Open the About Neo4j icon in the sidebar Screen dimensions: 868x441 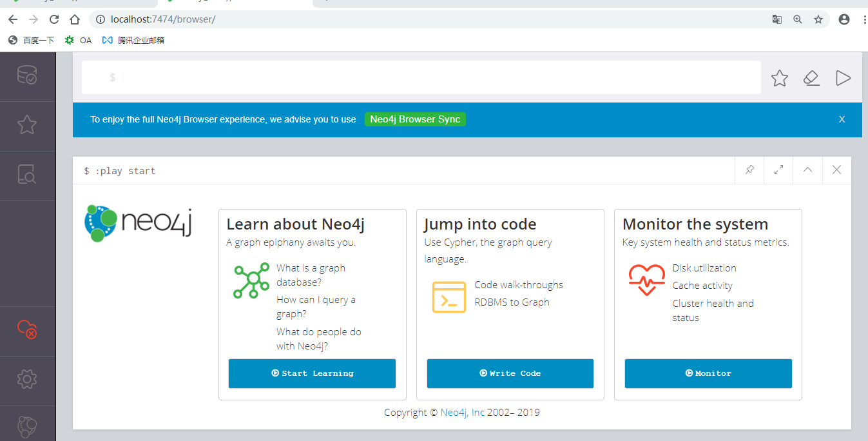pyautogui.click(x=27, y=427)
